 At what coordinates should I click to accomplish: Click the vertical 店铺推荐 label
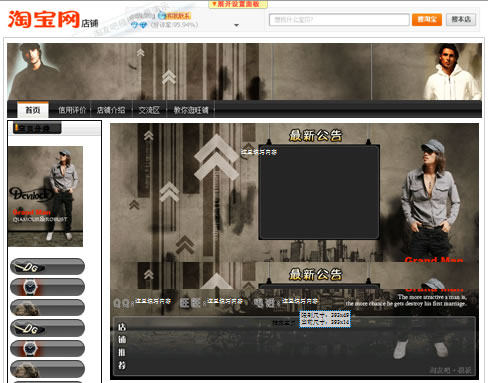pos(122,346)
